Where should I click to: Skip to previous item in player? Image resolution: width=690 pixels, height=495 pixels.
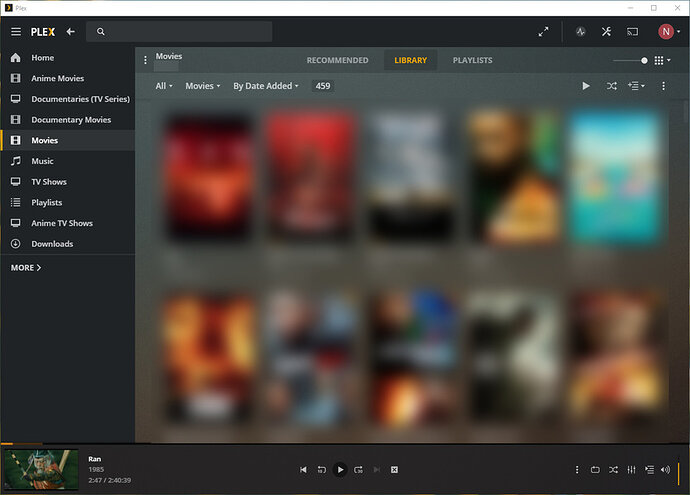pos(303,469)
